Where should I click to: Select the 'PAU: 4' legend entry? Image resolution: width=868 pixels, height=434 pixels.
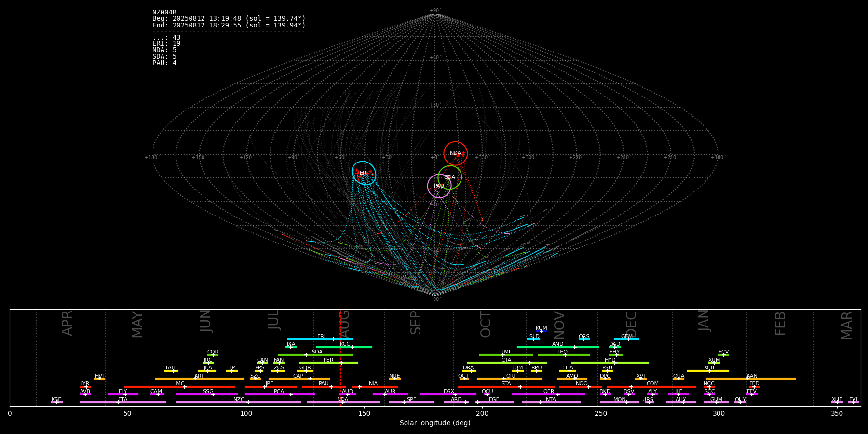[164, 63]
